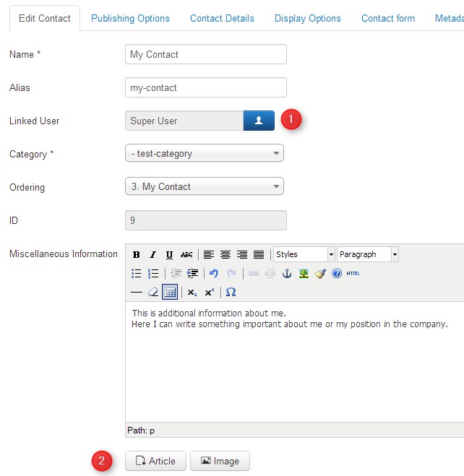Insert an unordered bullet list

click(137, 274)
